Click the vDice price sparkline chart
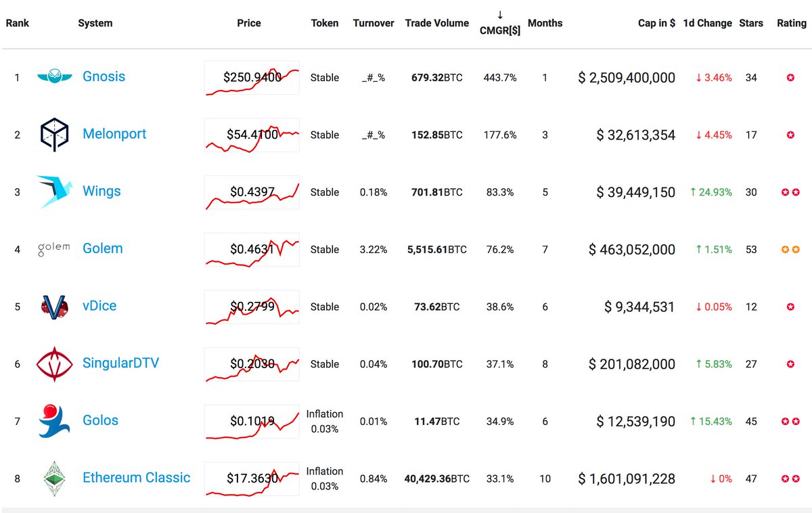 click(x=252, y=307)
